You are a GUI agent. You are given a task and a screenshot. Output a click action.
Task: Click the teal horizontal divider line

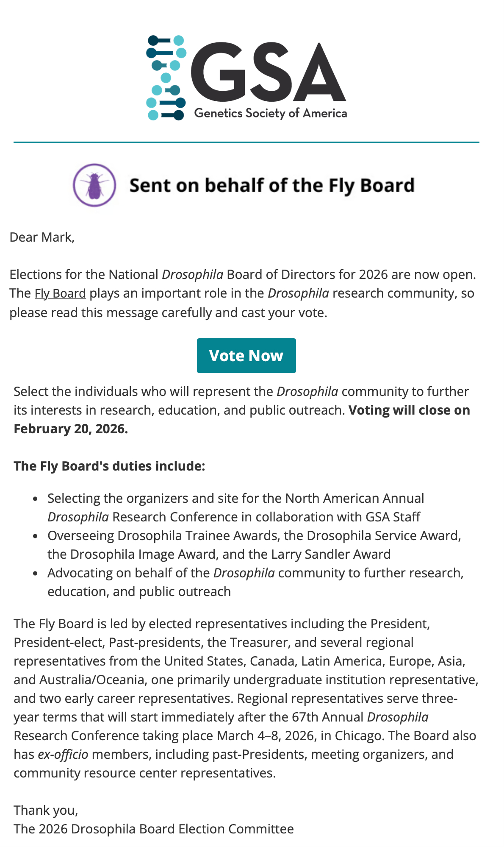point(246,142)
